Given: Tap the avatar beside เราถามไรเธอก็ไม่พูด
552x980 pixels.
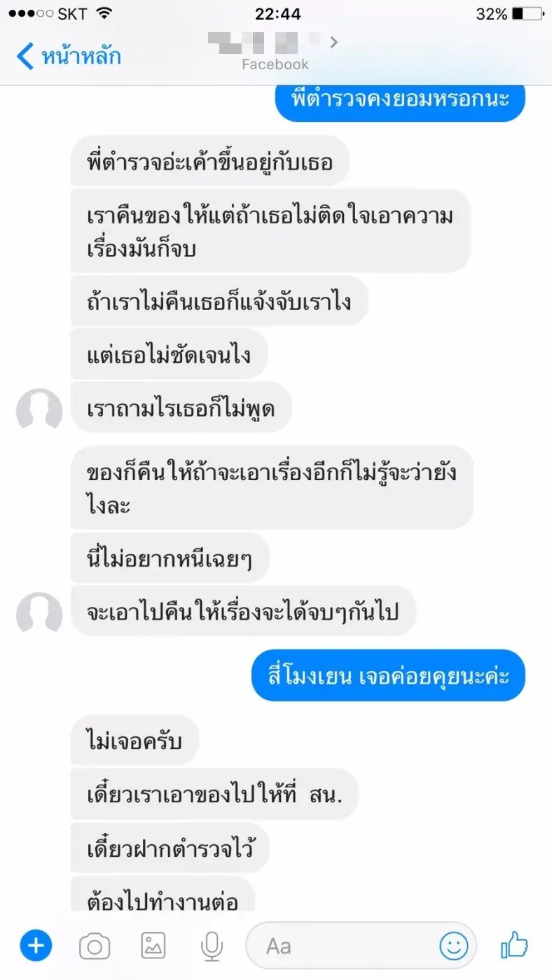Looking at the screenshot, I should tap(39, 408).
